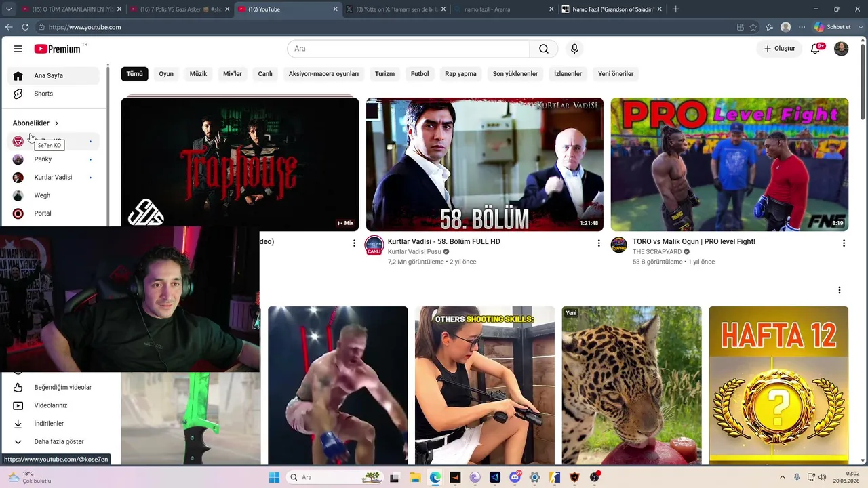Select the Canlı filter chip
The width and height of the screenshot is (868, 488).
click(265, 74)
